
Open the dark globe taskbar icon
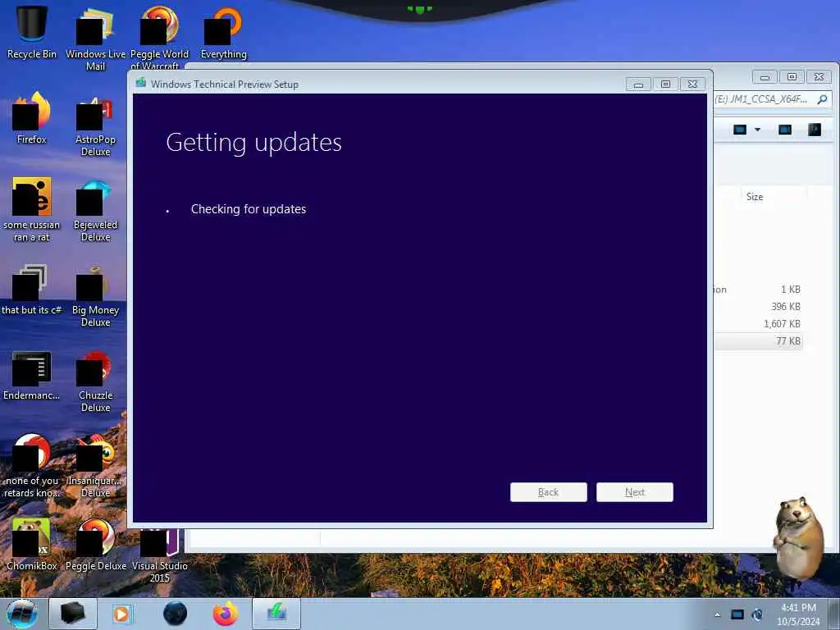tap(175, 614)
